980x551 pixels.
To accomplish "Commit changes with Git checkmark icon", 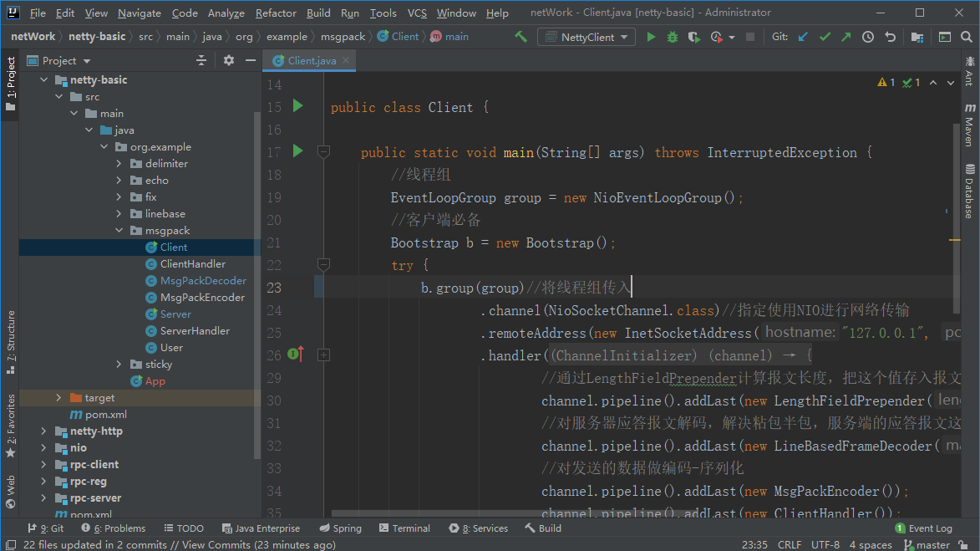I will pyautogui.click(x=825, y=37).
